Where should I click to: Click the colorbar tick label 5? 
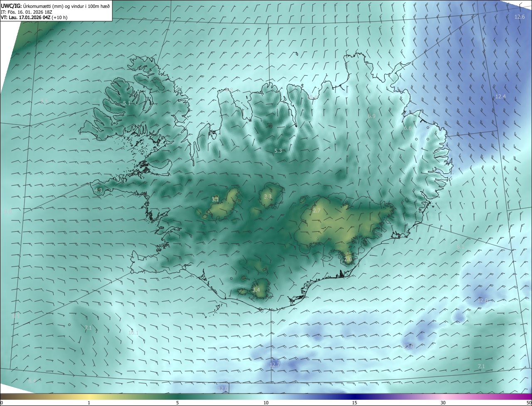tap(177, 403)
